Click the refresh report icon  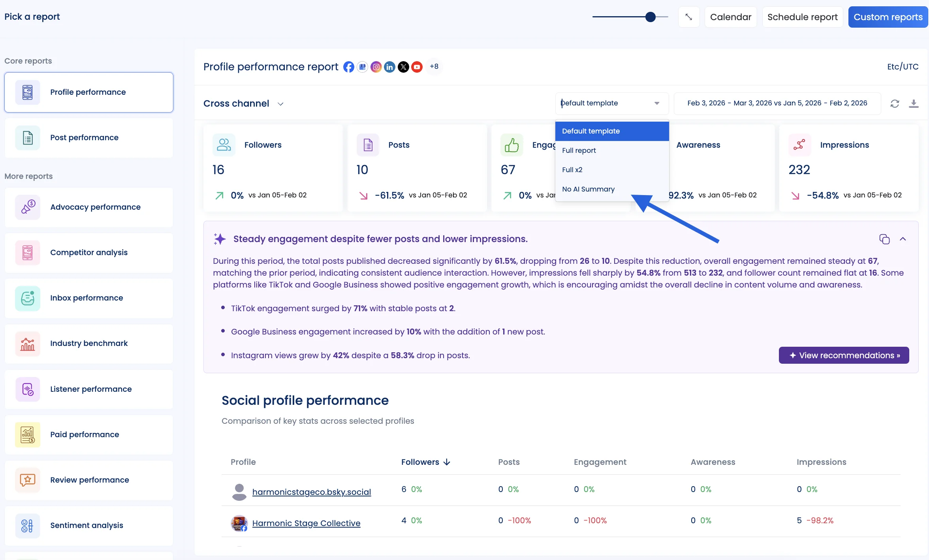click(x=895, y=103)
